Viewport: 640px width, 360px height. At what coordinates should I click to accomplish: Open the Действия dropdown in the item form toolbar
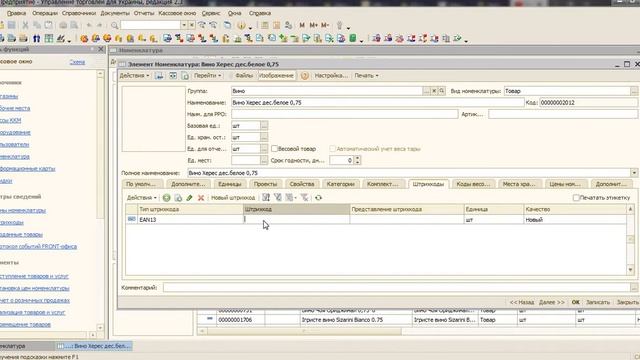tap(134, 76)
